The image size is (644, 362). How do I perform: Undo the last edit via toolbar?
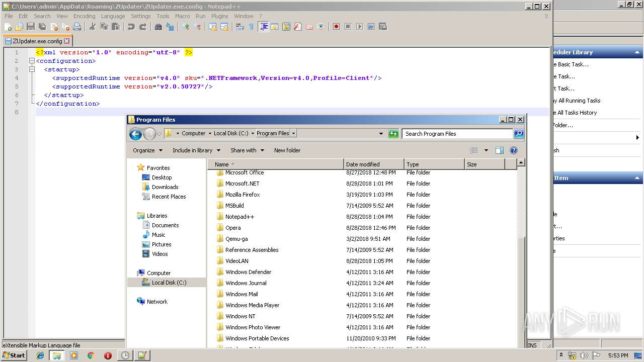[131, 27]
